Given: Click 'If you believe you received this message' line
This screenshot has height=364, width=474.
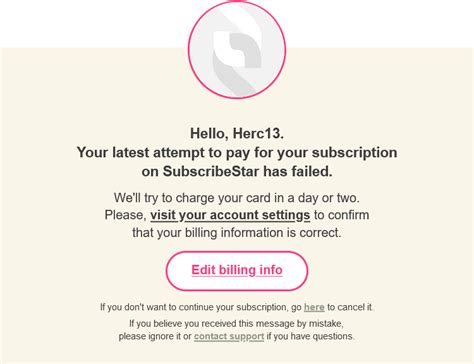Looking at the screenshot, I should 236,323.
